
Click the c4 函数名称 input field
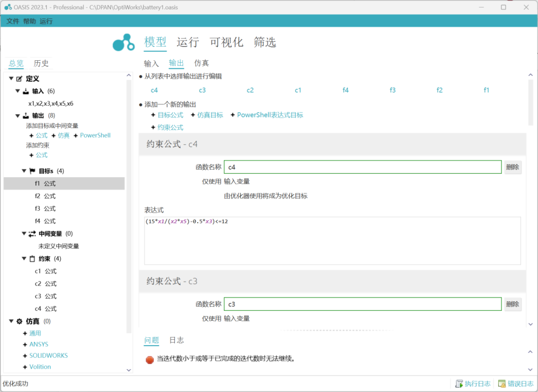(363, 167)
